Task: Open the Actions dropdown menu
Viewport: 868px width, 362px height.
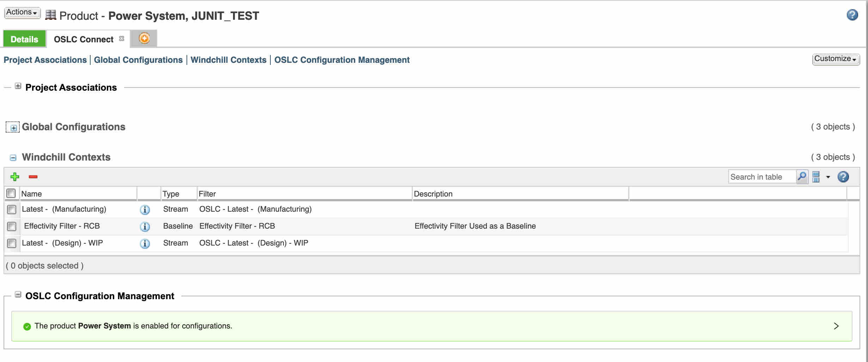Action: point(22,13)
